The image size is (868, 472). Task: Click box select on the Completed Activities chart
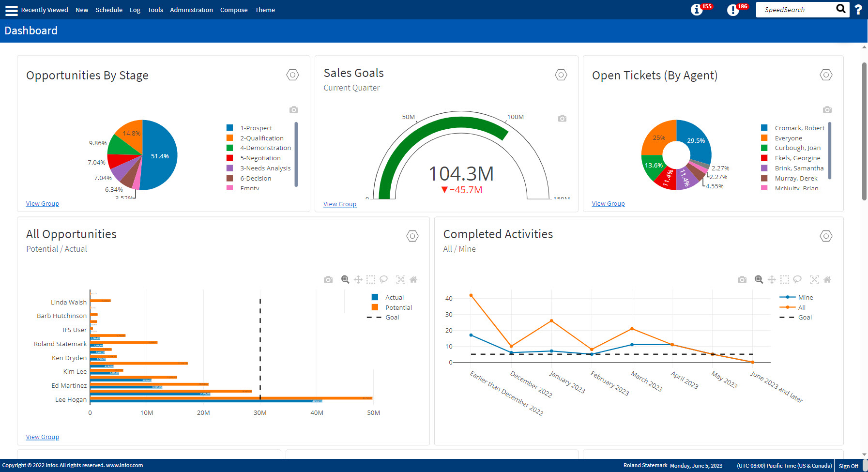785,279
